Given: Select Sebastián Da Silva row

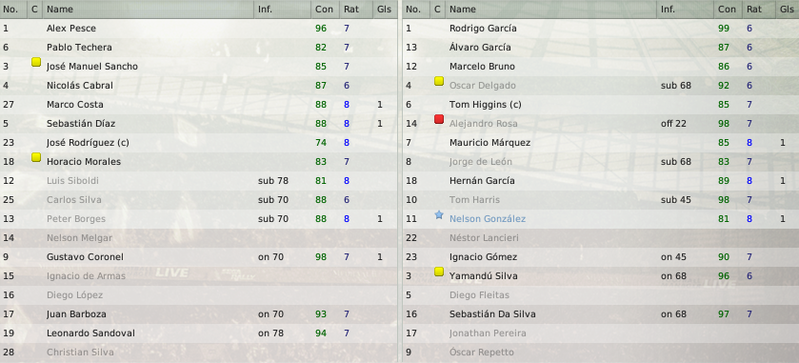Looking at the screenshot, I should 601,314.
